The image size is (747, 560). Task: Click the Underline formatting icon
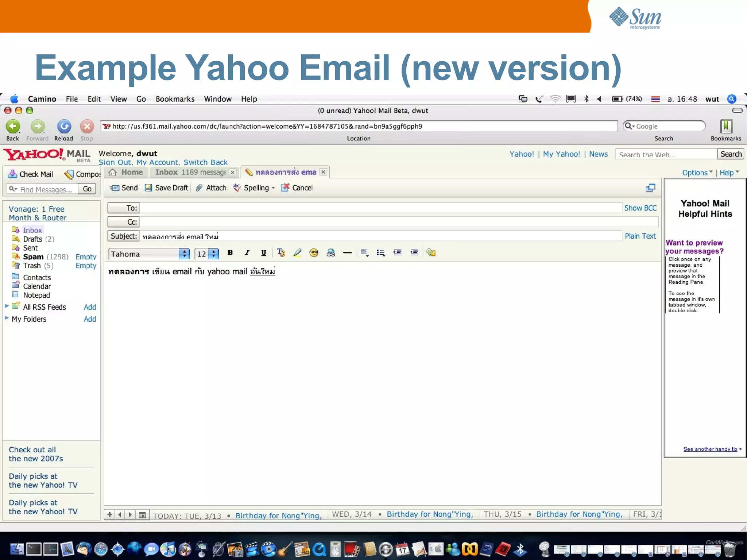[263, 252]
